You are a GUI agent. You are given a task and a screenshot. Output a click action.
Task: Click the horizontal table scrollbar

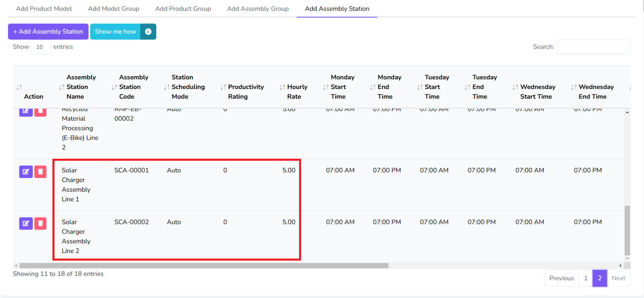coord(204,266)
